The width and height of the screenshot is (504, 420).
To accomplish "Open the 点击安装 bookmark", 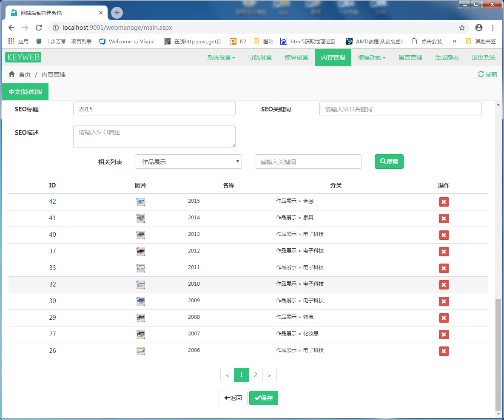I will click(x=427, y=41).
